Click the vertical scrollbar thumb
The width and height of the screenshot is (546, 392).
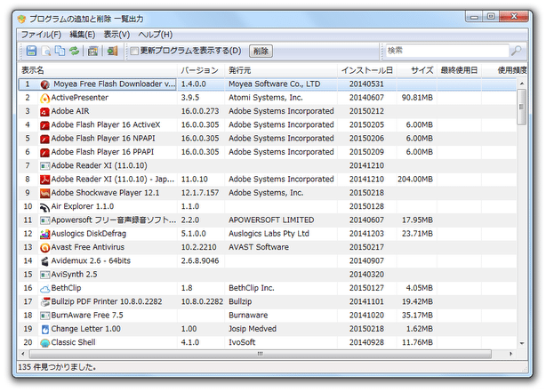[x=521, y=107]
